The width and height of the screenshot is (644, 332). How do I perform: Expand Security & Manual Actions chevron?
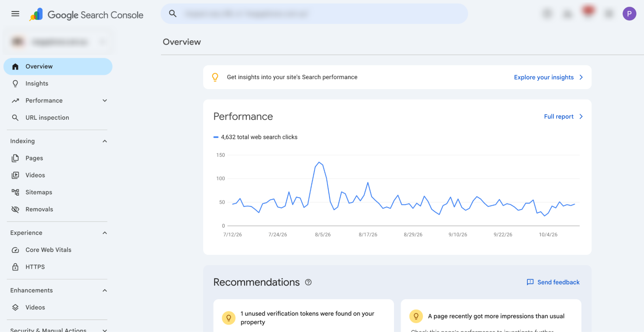pyautogui.click(x=105, y=330)
